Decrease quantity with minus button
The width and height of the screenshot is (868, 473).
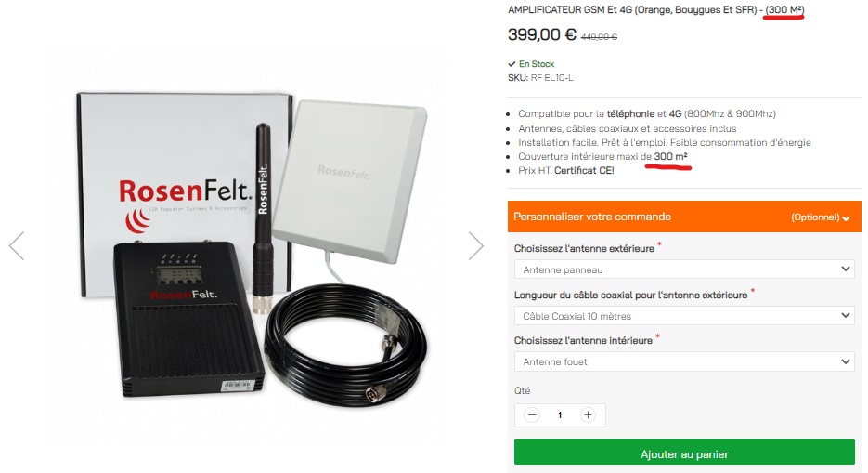pos(532,414)
